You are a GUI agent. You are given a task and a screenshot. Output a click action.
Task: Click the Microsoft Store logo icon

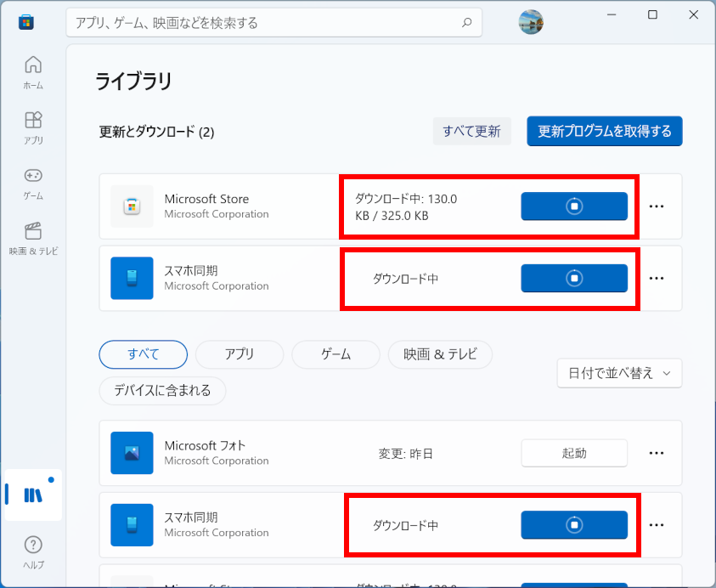tap(26, 22)
